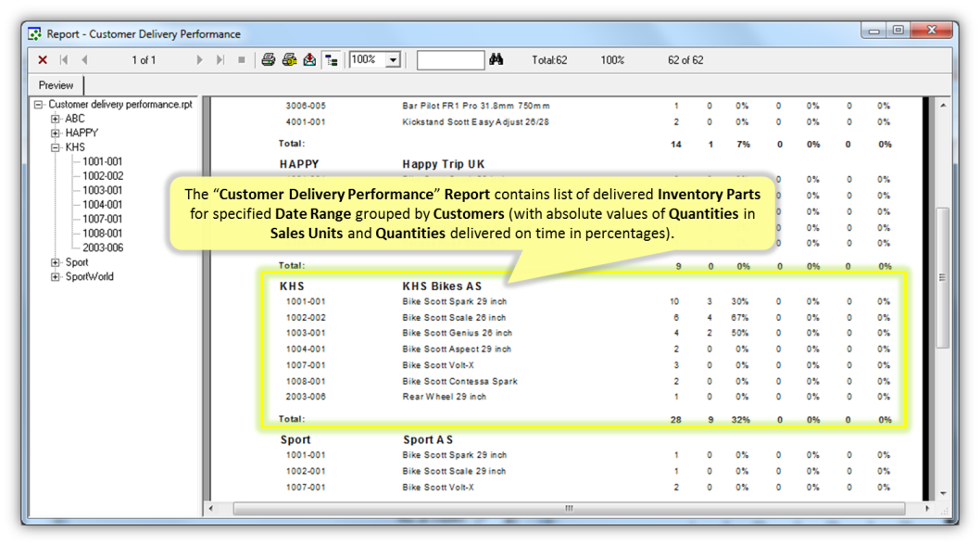
Task: Select tree item 1003-001 under KHS
Action: tap(103, 190)
